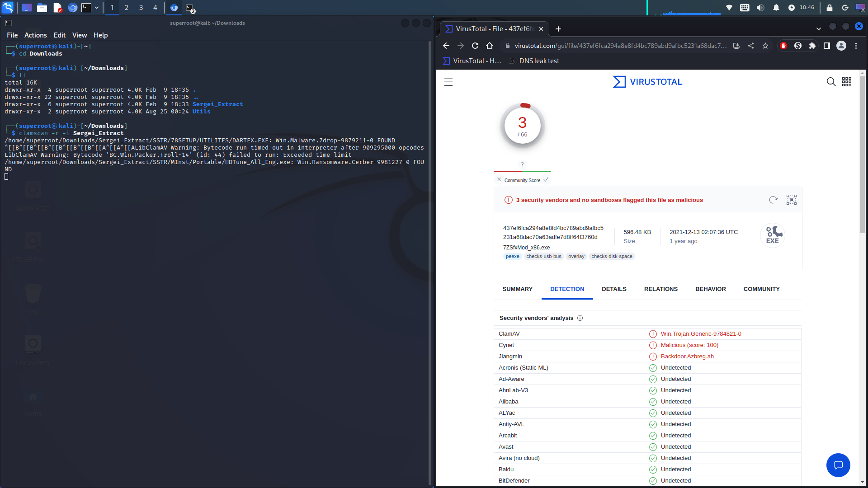This screenshot has height=488, width=868.
Task: Open the VirusTotal apps grid icon
Action: pos(847,82)
